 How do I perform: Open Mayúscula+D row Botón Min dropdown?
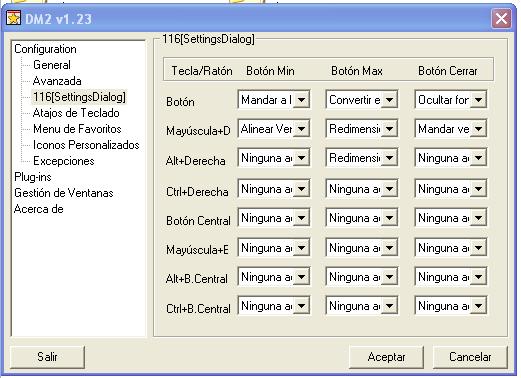tap(274, 128)
